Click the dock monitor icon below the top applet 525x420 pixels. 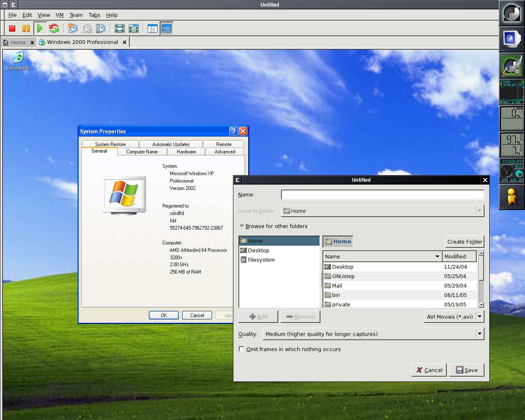511,39
